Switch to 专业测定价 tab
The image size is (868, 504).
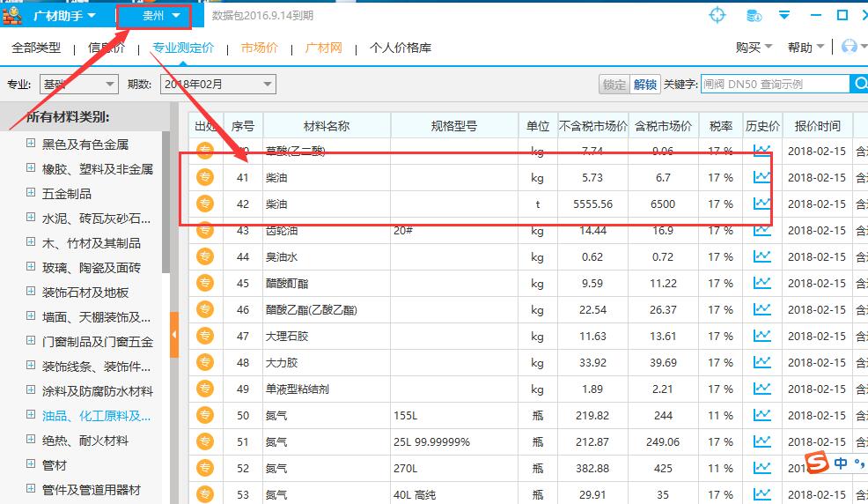pos(183,48)
